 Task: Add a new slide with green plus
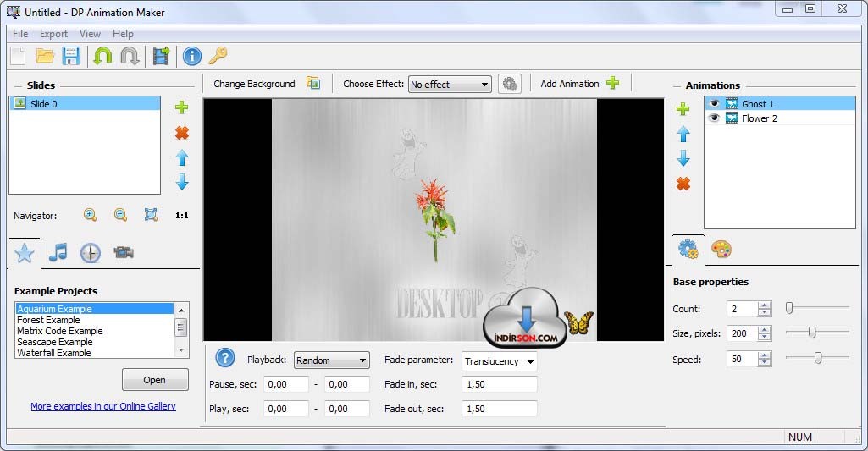coord(181,107)
